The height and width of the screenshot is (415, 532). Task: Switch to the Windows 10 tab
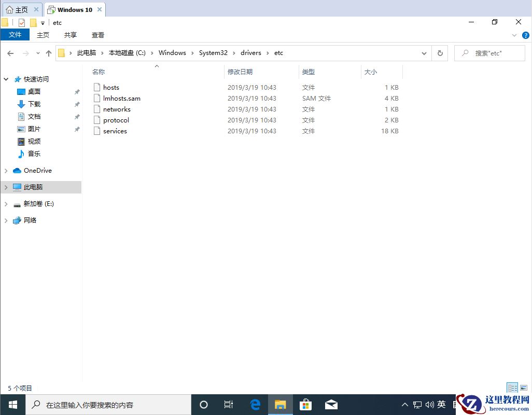click(x=73, y=9)
